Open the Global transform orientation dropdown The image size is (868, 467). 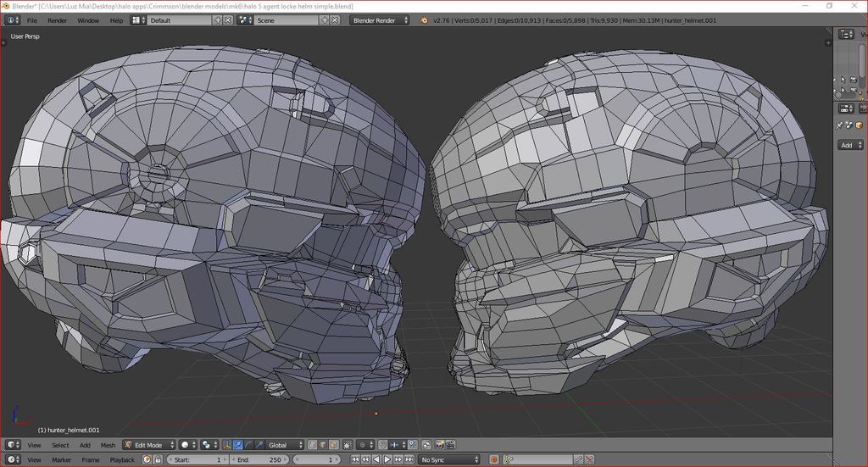point(285,445)
